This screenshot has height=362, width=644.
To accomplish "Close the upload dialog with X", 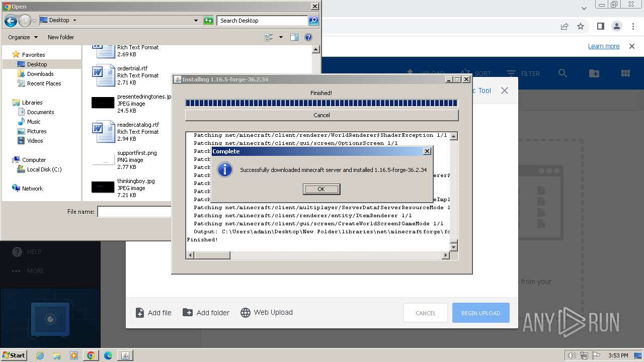I will point(505,90).
